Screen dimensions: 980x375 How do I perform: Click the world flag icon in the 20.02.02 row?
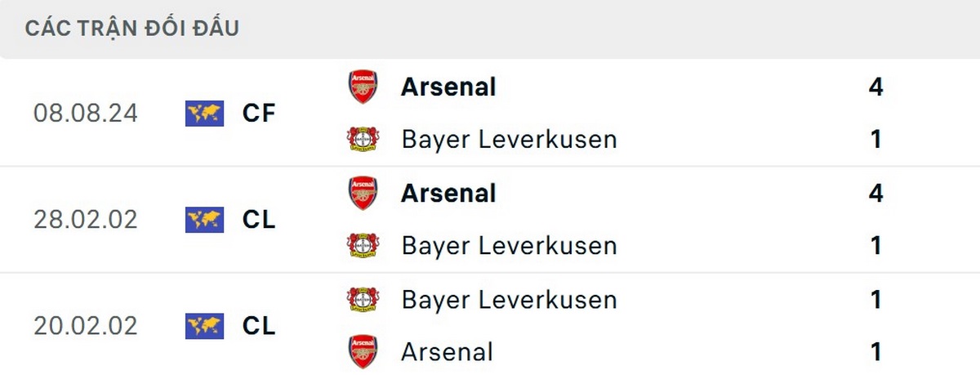(x=204, y=326)
